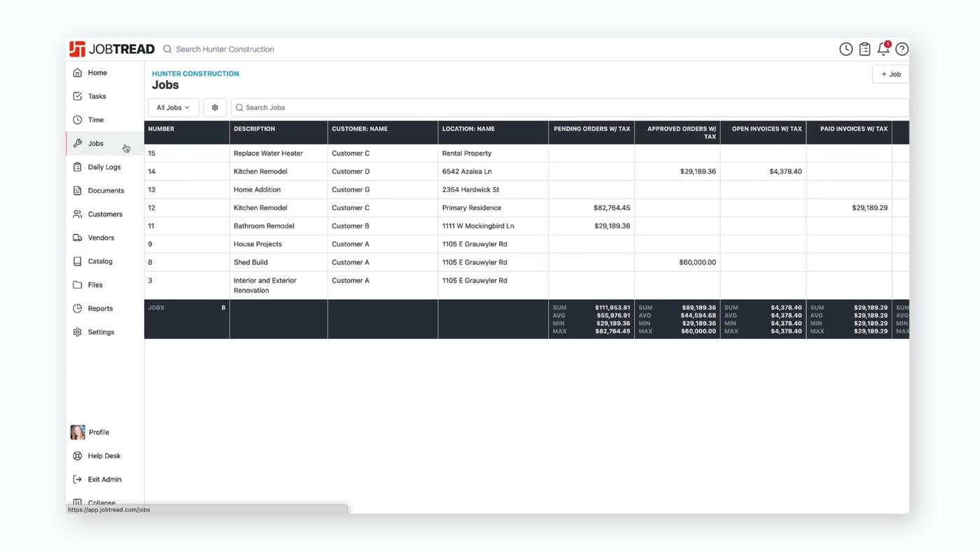
Task: Open the Replace Water Heater job row
Action: pos(526,153)
